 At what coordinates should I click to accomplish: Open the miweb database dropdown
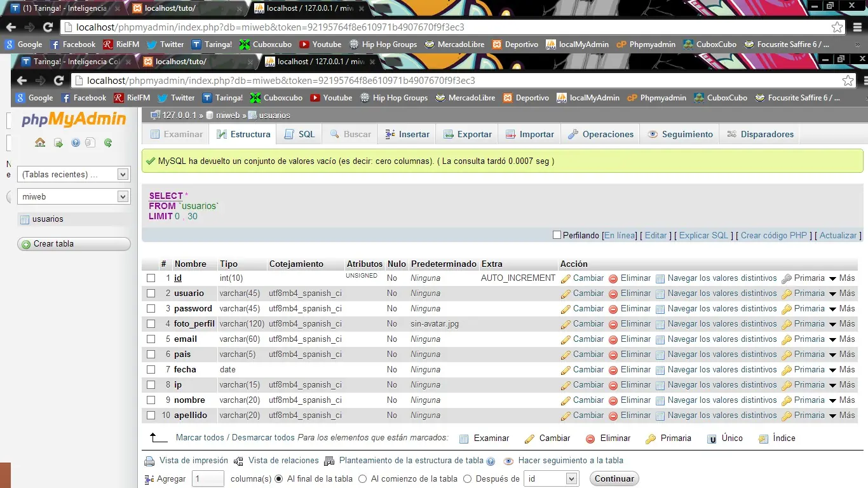click(x=74, y=197)
